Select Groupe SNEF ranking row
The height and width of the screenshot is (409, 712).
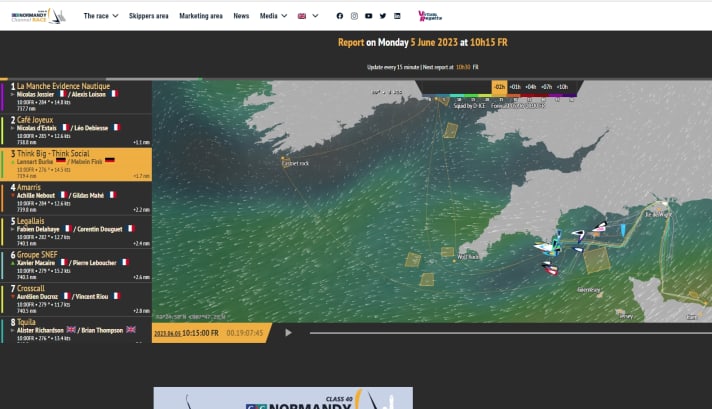(76, 265)
